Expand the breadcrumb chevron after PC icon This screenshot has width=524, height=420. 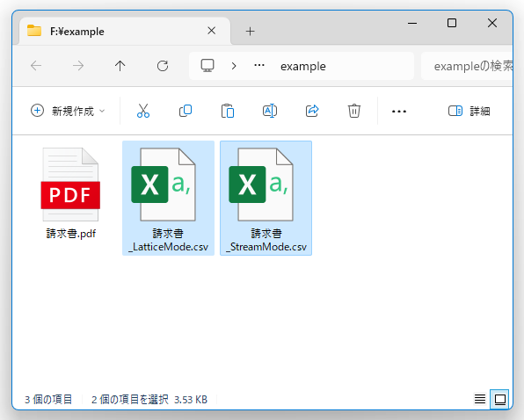coord(234,66)
